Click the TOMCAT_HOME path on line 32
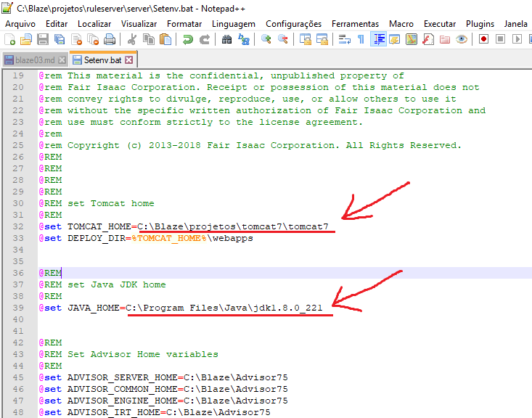The width and height of the screenshot is (532, 418). (x=233, y=226)
